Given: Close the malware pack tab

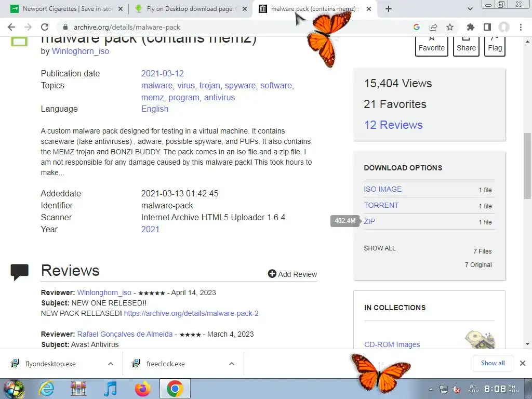Looking at the screenshot, I should coord(369,9).
